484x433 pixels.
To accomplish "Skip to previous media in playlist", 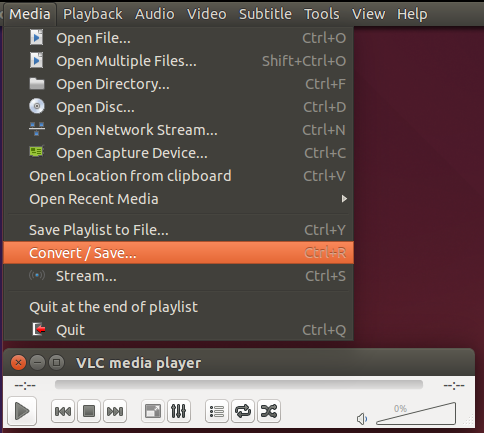I will [x=63, y=411].
